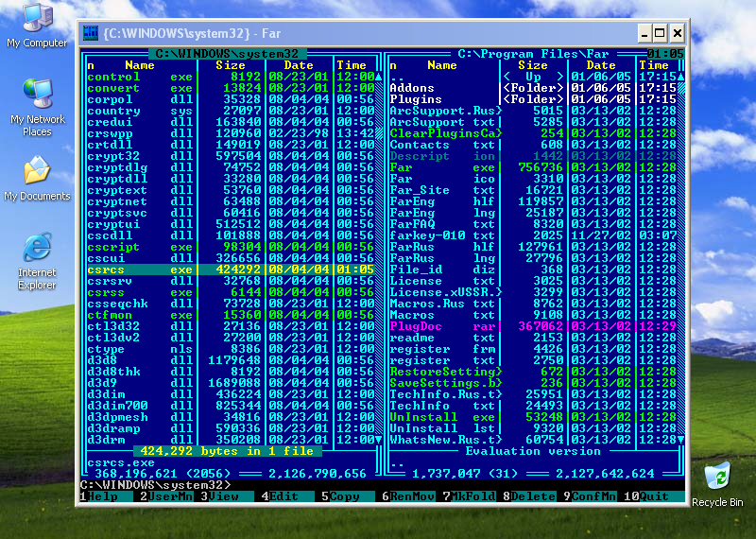Select PlugDoc rar file row

(533, 326)
